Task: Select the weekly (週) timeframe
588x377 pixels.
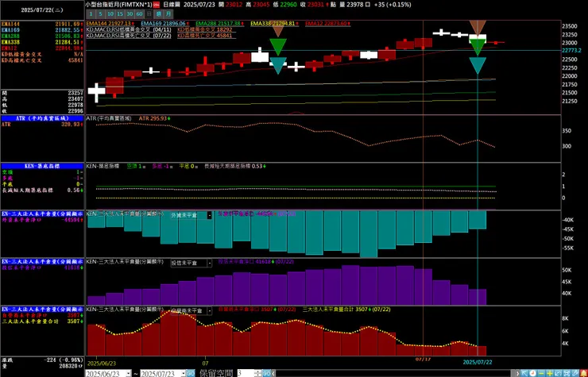Action: [159, 13]
